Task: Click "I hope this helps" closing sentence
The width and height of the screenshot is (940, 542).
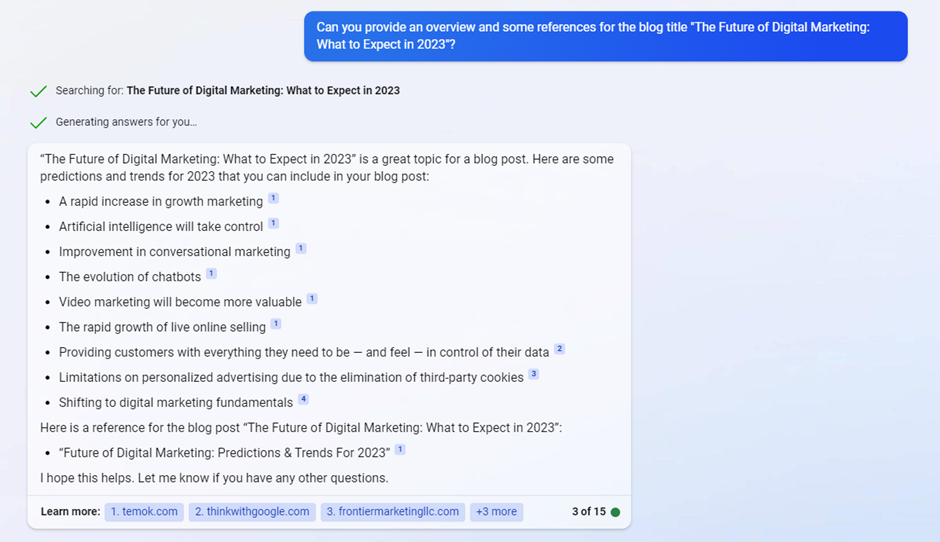Action: tap(214, 478)
